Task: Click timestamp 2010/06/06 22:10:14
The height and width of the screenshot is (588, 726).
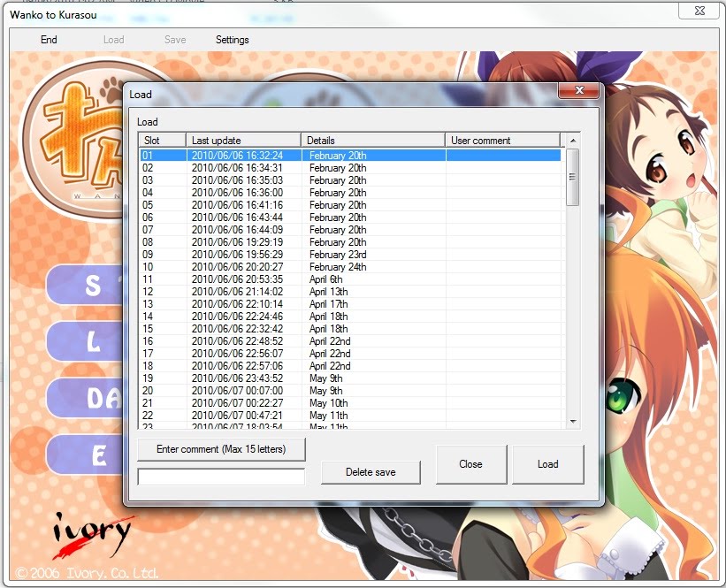Action: [237, 304]
